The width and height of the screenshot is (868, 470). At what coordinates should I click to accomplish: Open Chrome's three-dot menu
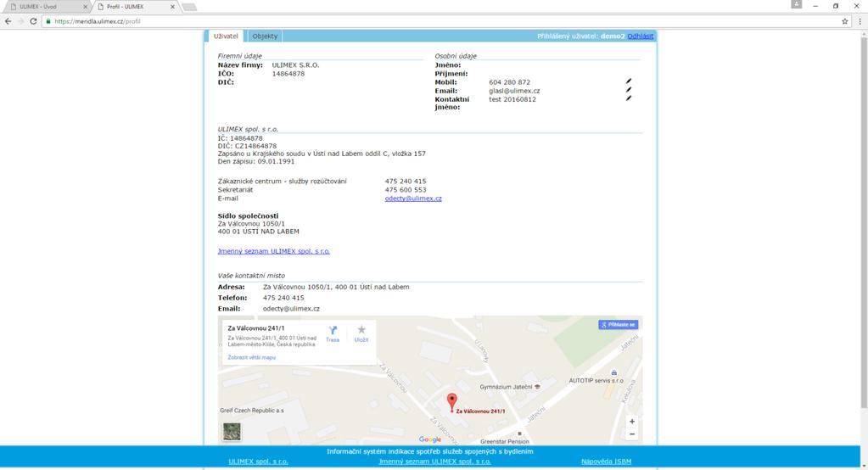pos(860,21)
